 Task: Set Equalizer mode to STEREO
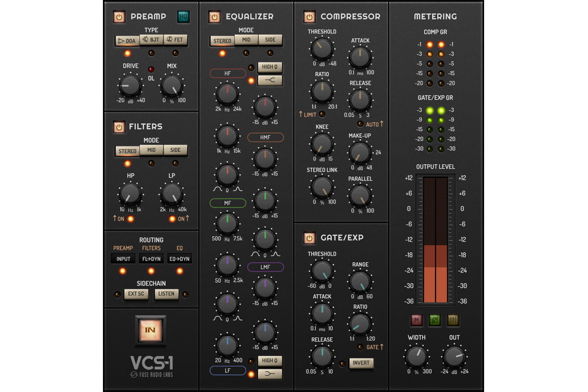222,41
